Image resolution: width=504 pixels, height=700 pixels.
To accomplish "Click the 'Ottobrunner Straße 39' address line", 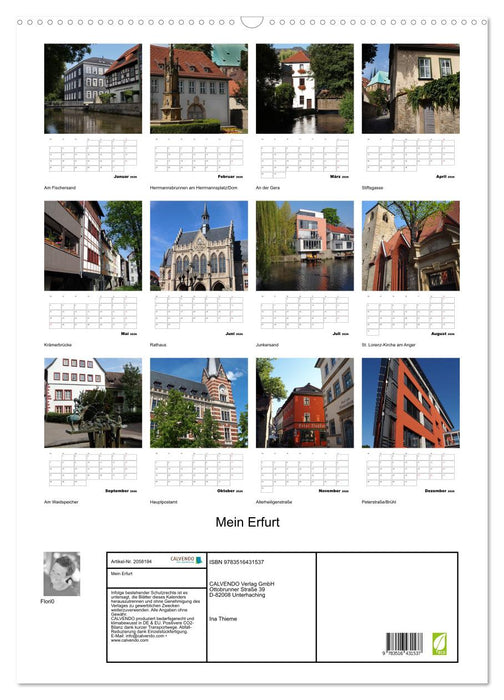I will click(x=237, y=590).
